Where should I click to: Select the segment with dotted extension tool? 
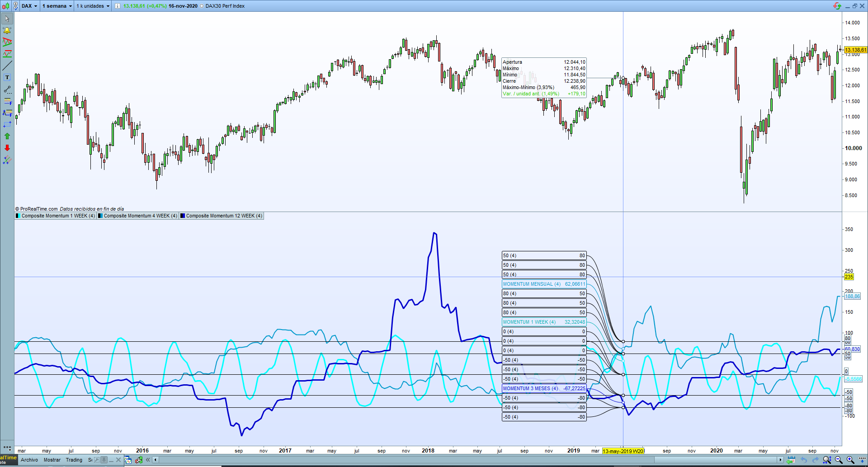click(x=7, y=90)
